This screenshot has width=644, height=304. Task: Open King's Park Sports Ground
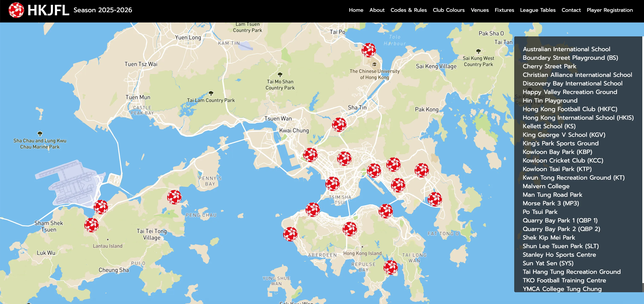pos(560,143)
